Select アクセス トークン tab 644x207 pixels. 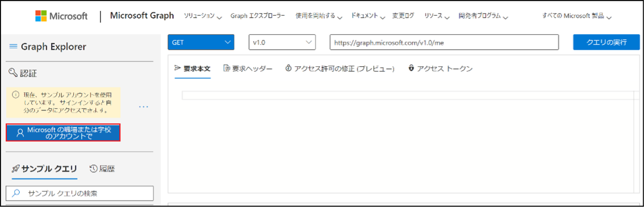click(x=440, y=69)
